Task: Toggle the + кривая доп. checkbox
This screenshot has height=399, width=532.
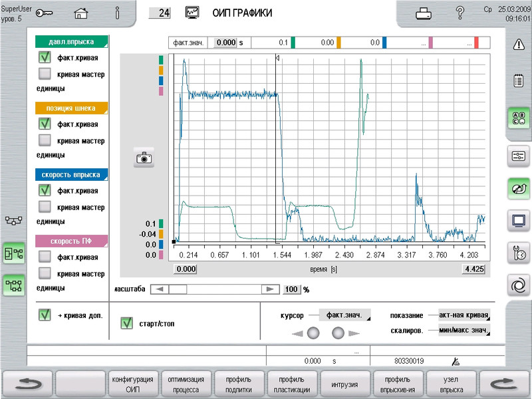Action: pyautogui.click(x=45, y=315)
